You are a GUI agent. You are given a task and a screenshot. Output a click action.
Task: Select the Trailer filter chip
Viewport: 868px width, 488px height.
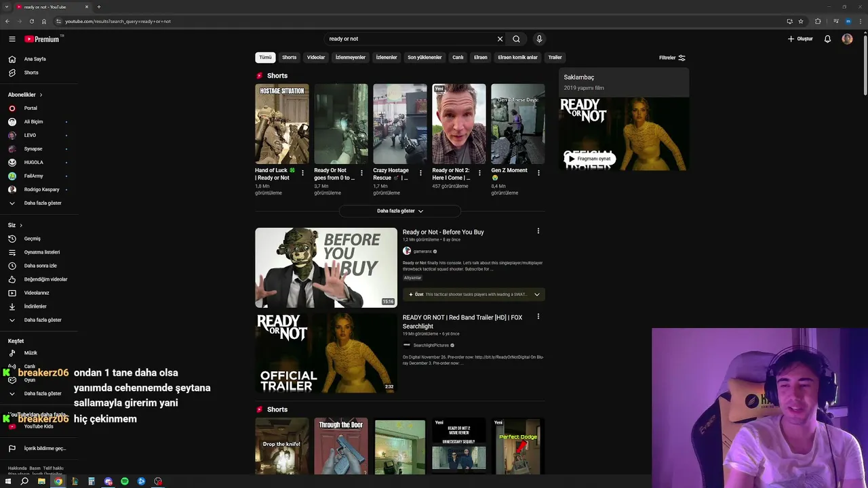[x=555, y=58]
